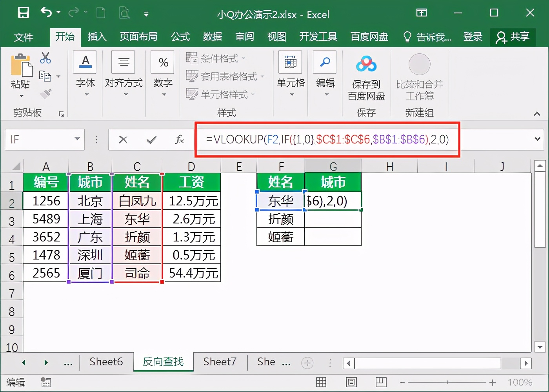This screenshot has width=549, height=392.
Task: Click the Select All corner triangle
Action: tap(16, 166)
